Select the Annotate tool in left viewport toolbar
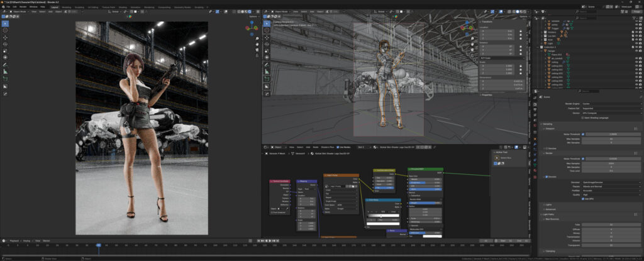This screenshot has width=644, height=261. tap(5, 65)
